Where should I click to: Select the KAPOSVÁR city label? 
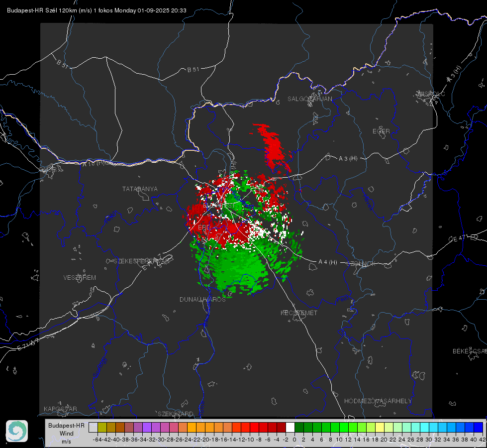coord(60,409)
